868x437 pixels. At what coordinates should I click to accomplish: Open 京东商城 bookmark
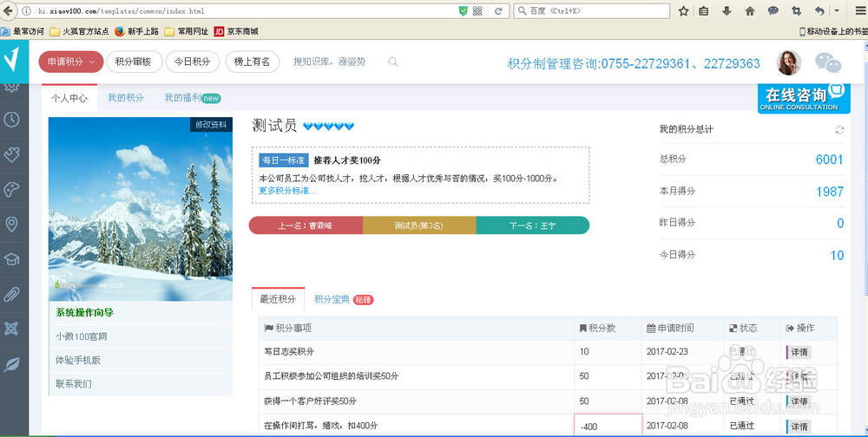click(236, 31)
